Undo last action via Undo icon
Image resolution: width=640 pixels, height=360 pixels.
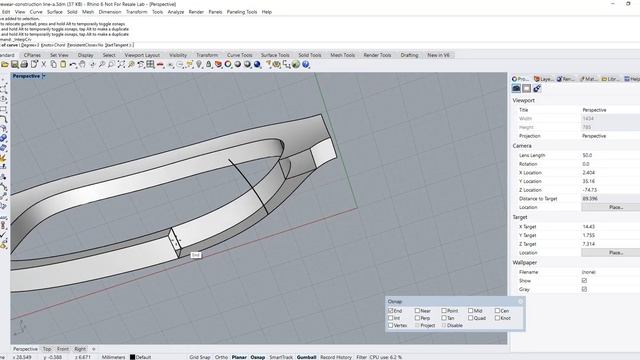click(73, 64)
